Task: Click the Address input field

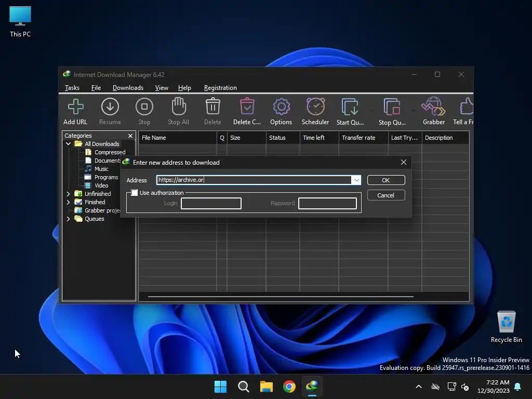Action: (x=254, y=180)
